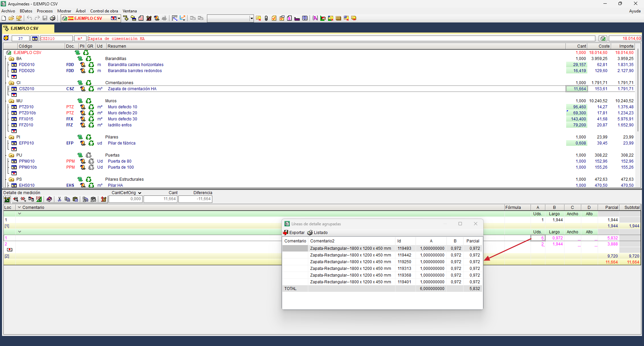Select dialog row with Id 119493
This screenshot has width=644, height=346.
click(382, 248)
